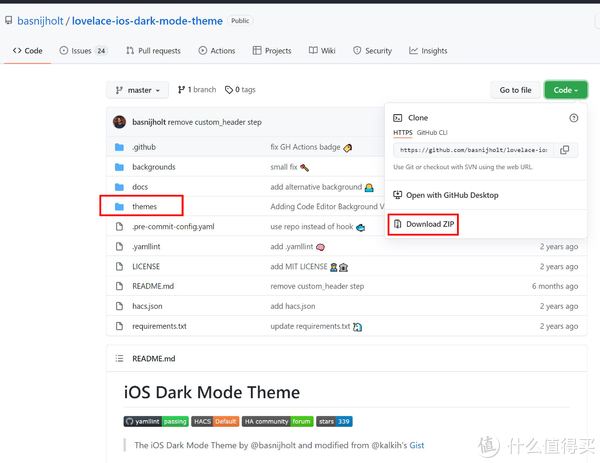The image size is (600, 463).
Task: Click the folder icon for .github
Action: [x=119, y=147]
